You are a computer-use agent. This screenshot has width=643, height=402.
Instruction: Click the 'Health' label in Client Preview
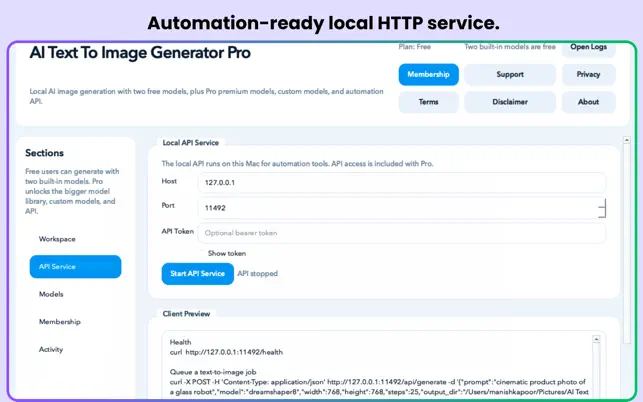click(180, 342)
